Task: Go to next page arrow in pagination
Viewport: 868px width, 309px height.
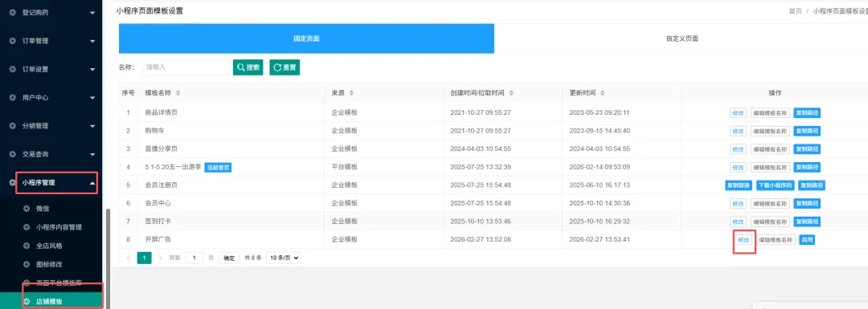Action: click(161, 258)
